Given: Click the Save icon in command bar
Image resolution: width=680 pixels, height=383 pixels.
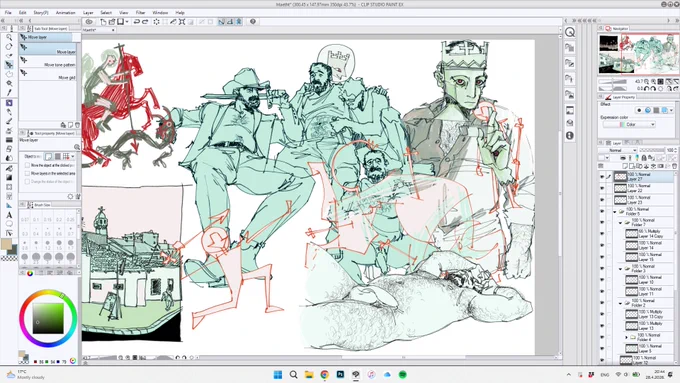Looking at the screenshot, I should pyautogui.click(x=120, y=22).
